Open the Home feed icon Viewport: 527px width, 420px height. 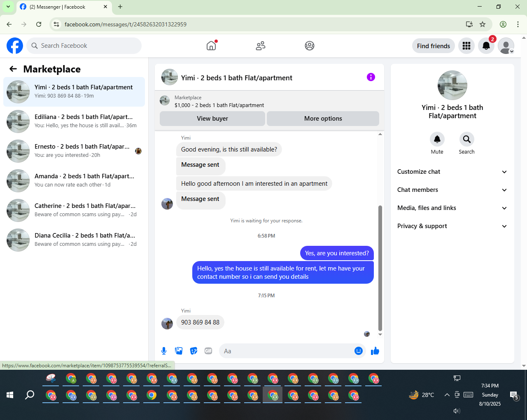[x=211, y=46]
